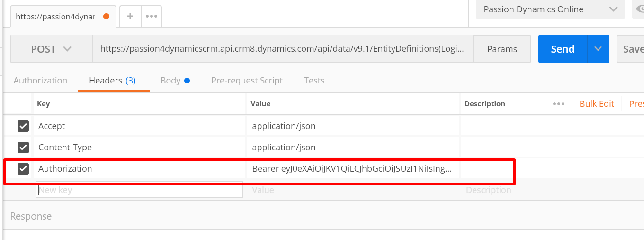
Task: Open Bulk Edit for headers
Action: (x=597, y=104)
